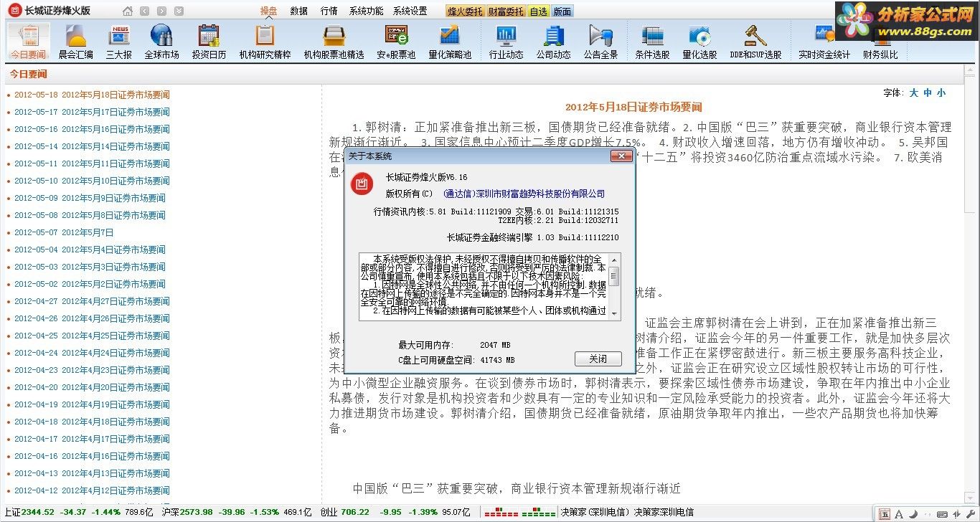Click the license text scrollbar in dialog
Image resolution: width=980 pixels, height=522 pixels.
(x=614, y=286)
